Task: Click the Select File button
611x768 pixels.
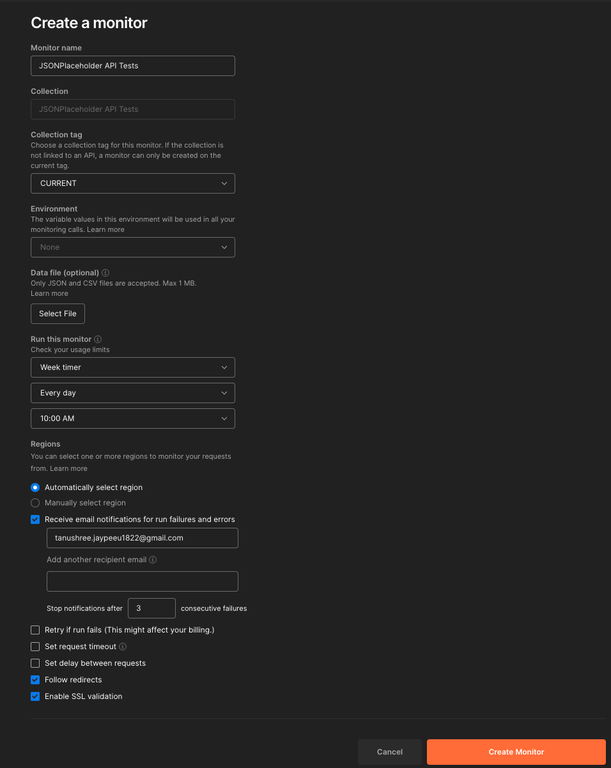Action: pyautogui.click(x=58, y=313)
